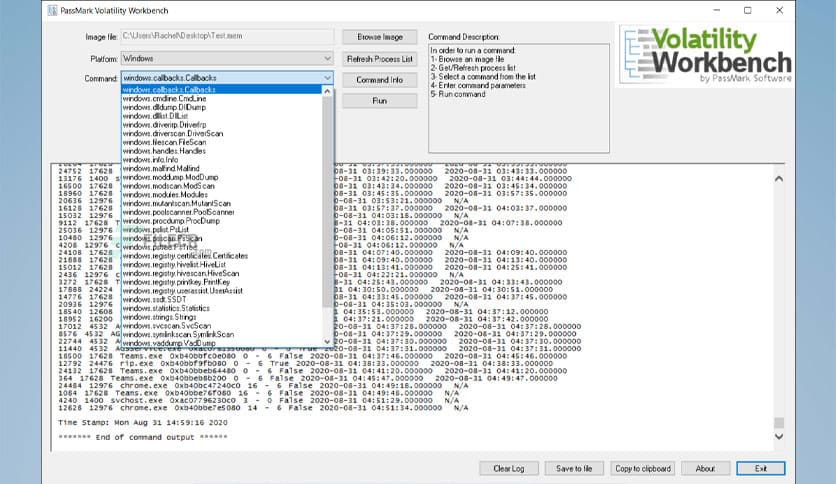Viewport: 836px width, 484px height.
Task: Choose windows.malfind.Malfind command
Action: pyautogui.click(x=221, y=168)
